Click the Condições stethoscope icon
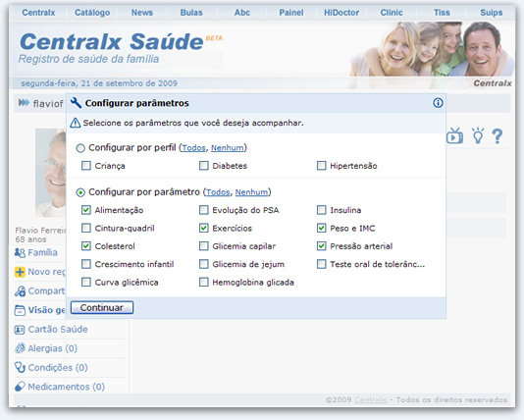524x420 pixels. tap(20, 368)
